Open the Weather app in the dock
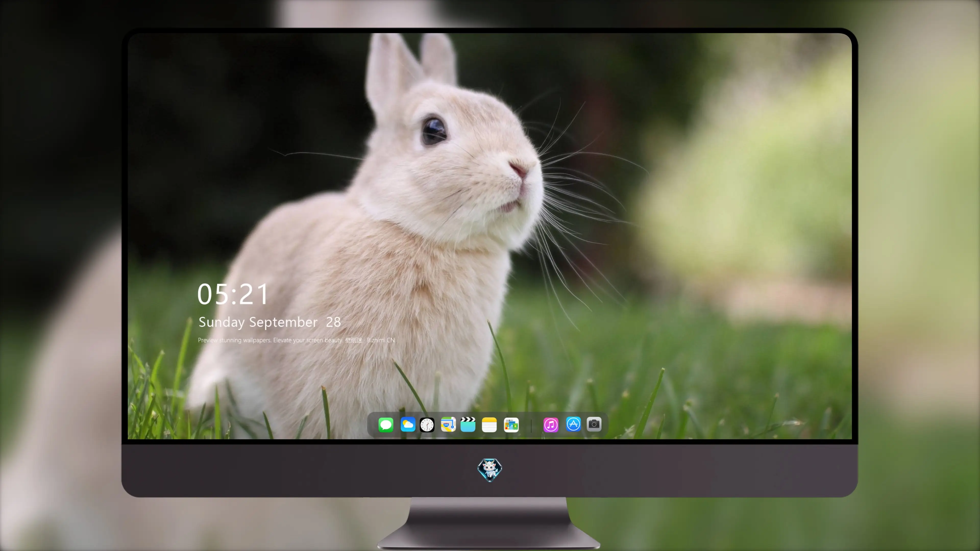Screen dimensions: 980x551 408,424
